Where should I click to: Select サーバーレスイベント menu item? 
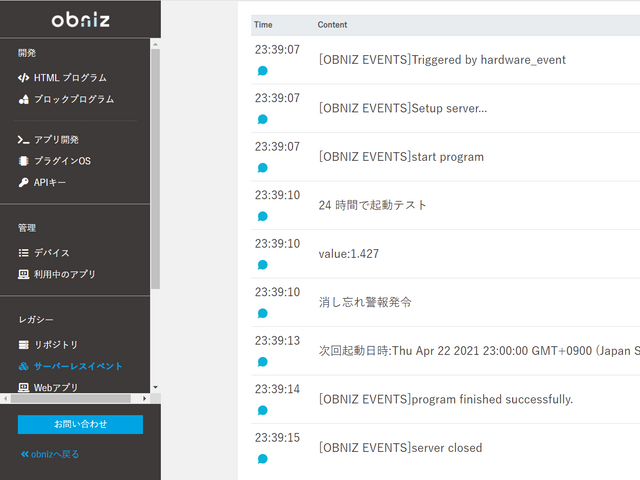click(78, 366)
